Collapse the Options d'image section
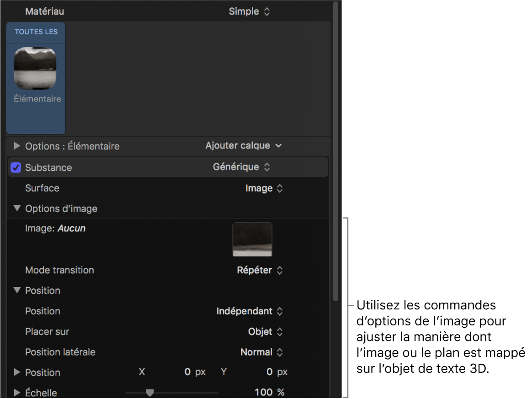This screenshot has height=399, width=532. [x=17, y=208]
